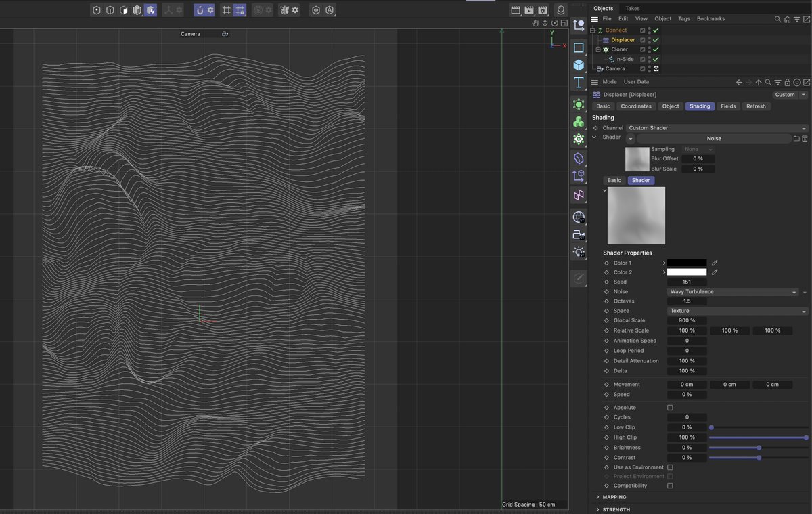812x514 pixels.
Task: Click the Render View clapperboard icon
Action: (x=516, y=10)
